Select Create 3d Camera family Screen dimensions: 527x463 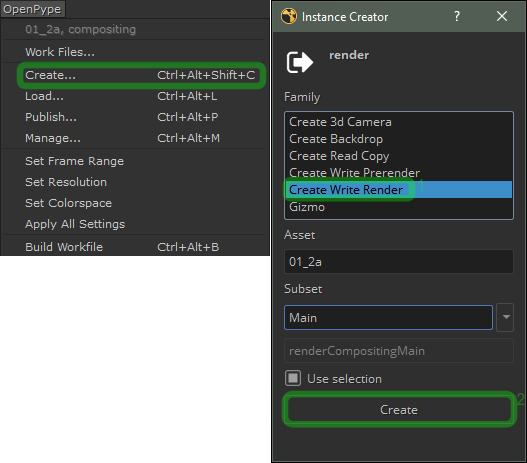(399, 122)
